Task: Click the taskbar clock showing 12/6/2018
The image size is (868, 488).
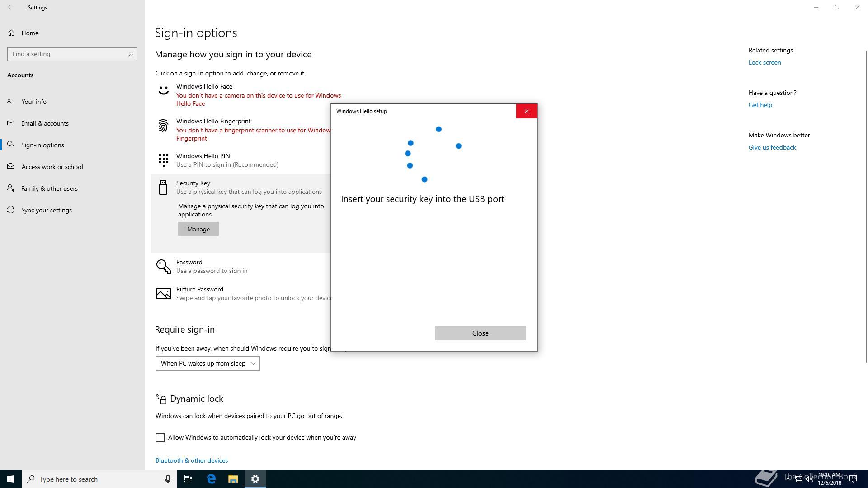Action: [830, 479]
